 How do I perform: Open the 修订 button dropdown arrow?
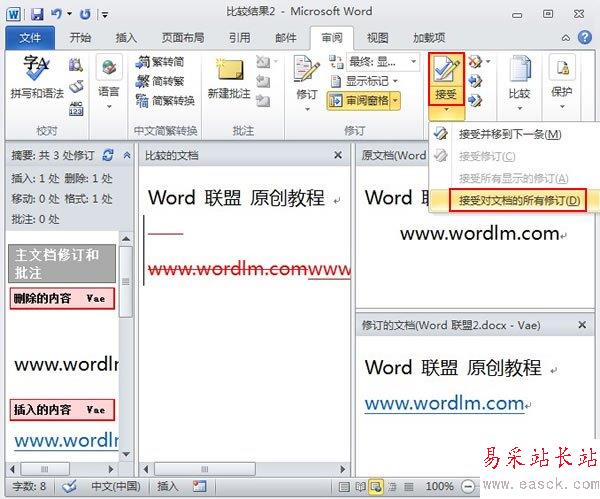tap(307, 109)
